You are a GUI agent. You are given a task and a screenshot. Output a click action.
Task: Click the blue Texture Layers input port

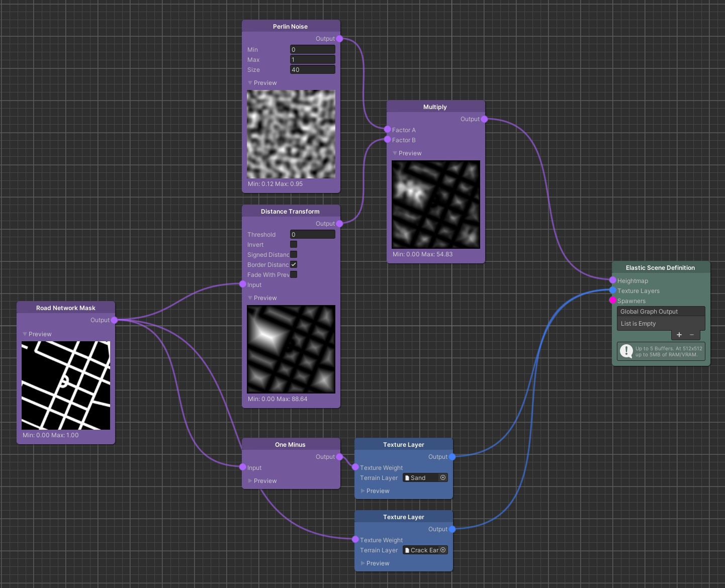pos(612,290)
